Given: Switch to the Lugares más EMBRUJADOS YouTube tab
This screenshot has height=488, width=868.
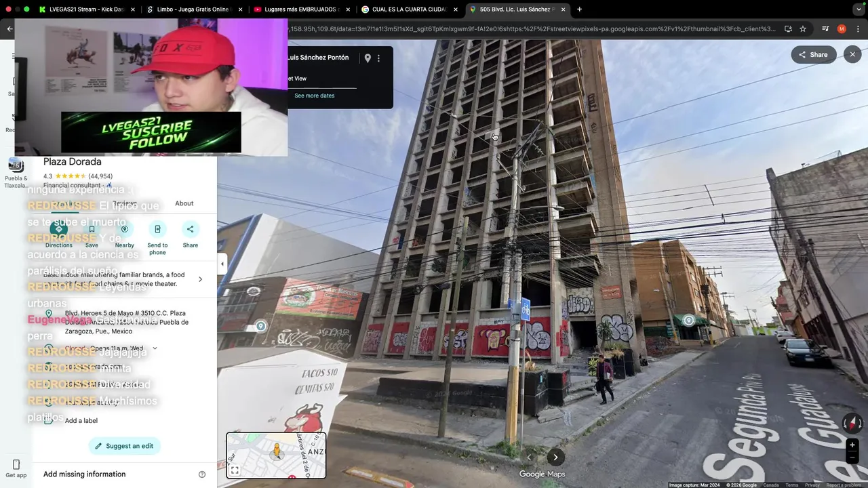Looking at the screenshot, I should pos(301,9).
